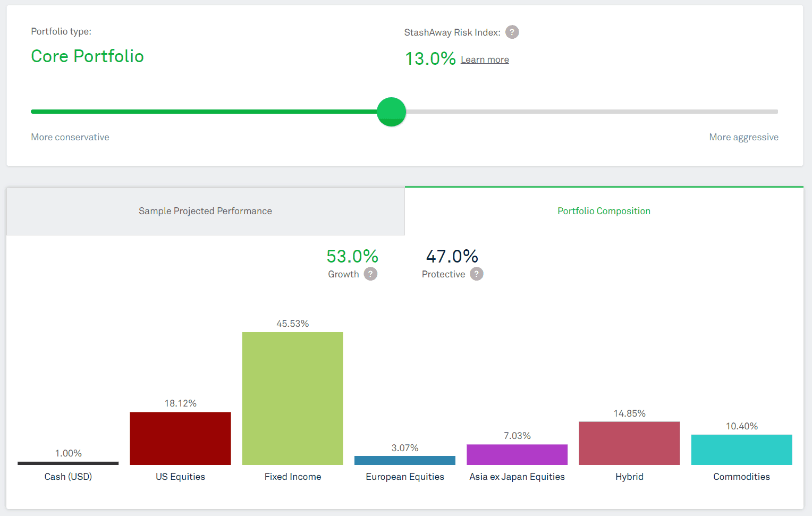Select the Portfolio Composition tab
812x516 pixels.
click(604, 211)
